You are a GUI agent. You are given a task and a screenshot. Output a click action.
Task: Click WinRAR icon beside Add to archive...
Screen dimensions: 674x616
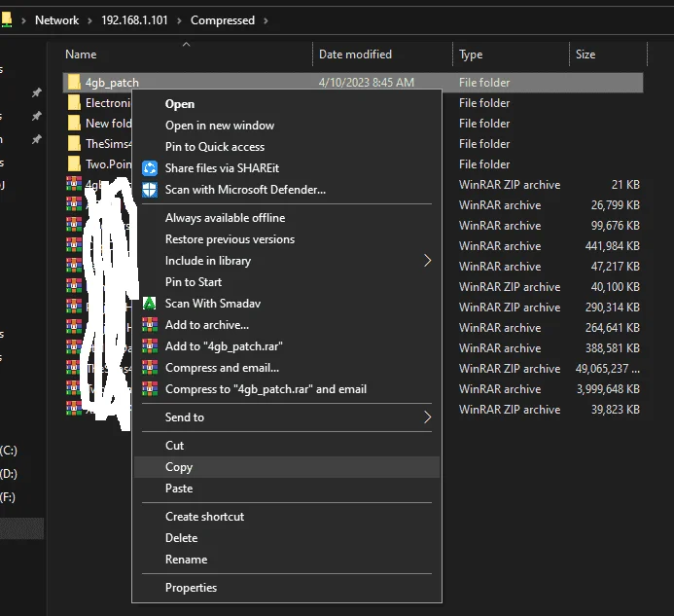pos(150,325)
